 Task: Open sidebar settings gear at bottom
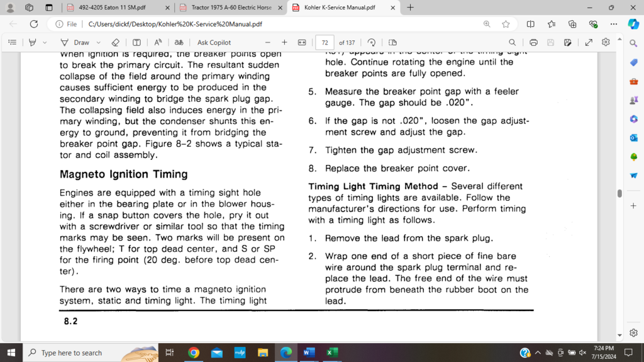point(633,332)
